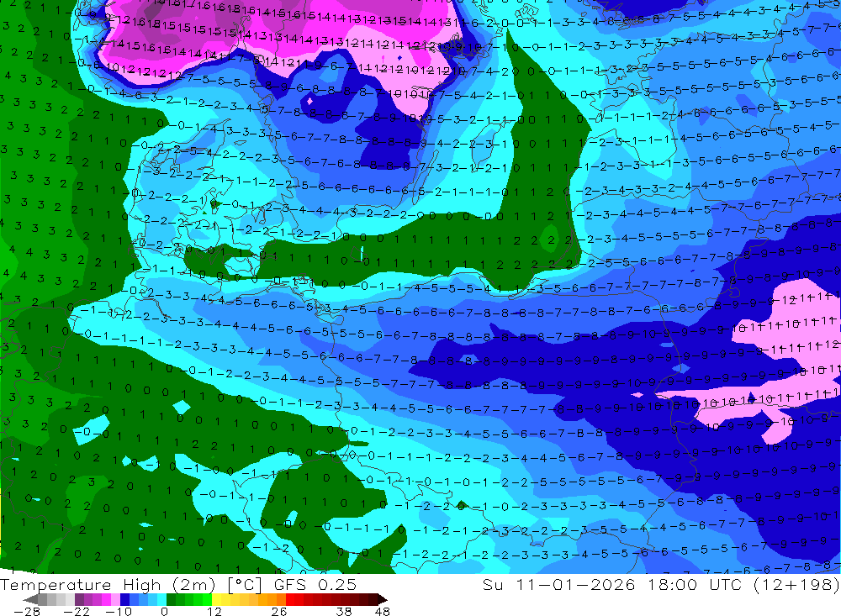Click the "12" legend label

point(214,611)
